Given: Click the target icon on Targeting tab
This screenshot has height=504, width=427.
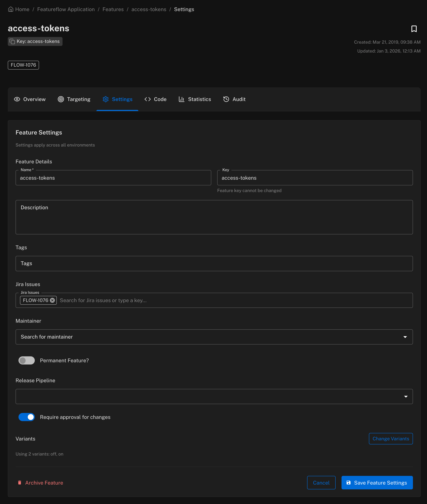Looking at the screenshot, I should [61, 99].
